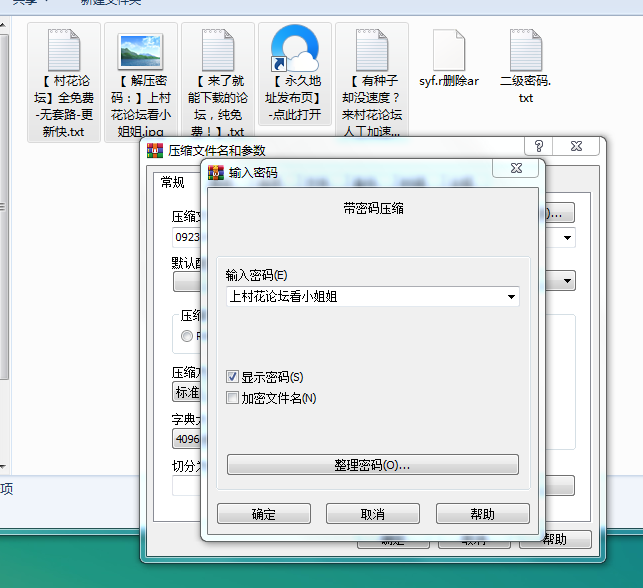The height and width of the screenshot is (588, 643).
Task: Select the radio button under 压缩 group
Action: click(187, 336)
